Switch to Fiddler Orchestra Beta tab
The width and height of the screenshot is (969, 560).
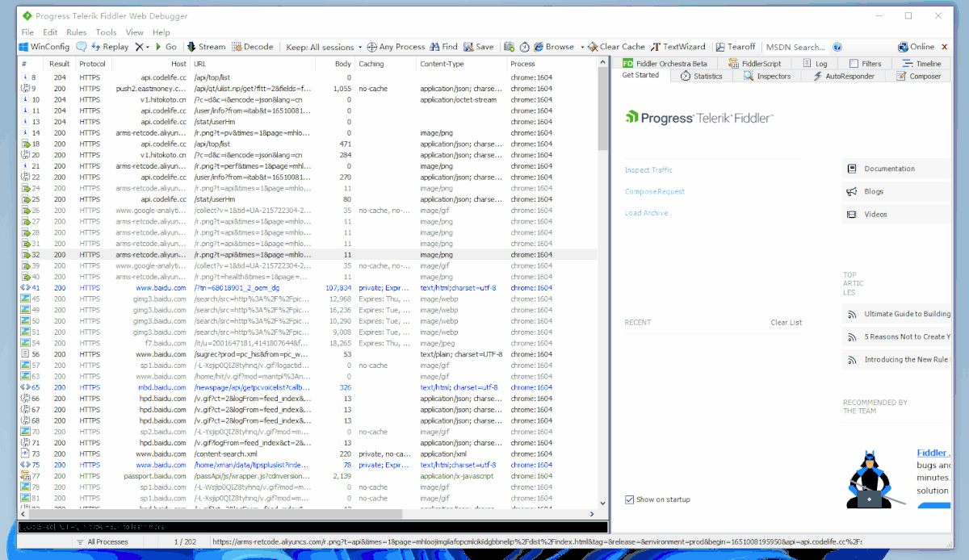[665, 63]
